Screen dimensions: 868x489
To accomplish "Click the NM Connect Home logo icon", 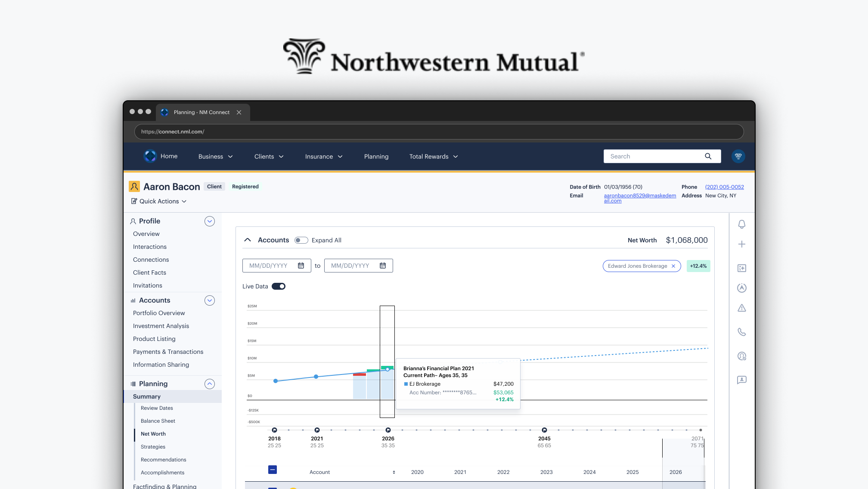I will pos(150,156).
